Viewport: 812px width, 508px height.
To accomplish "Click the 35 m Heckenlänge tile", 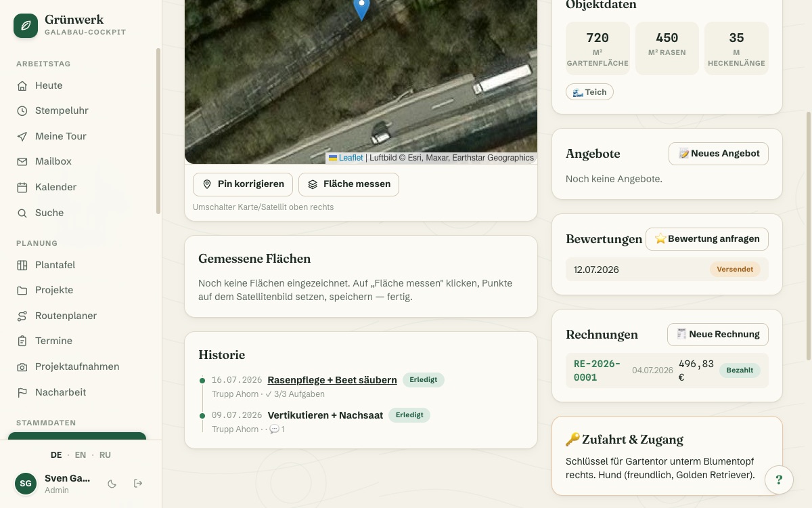I will pos(736,48).
